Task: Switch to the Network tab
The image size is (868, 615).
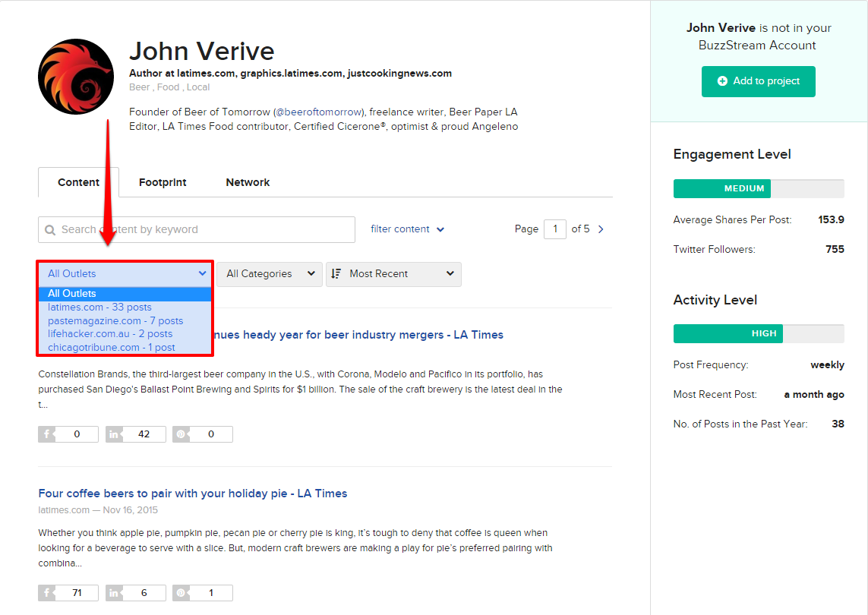Action: [248, 182]
